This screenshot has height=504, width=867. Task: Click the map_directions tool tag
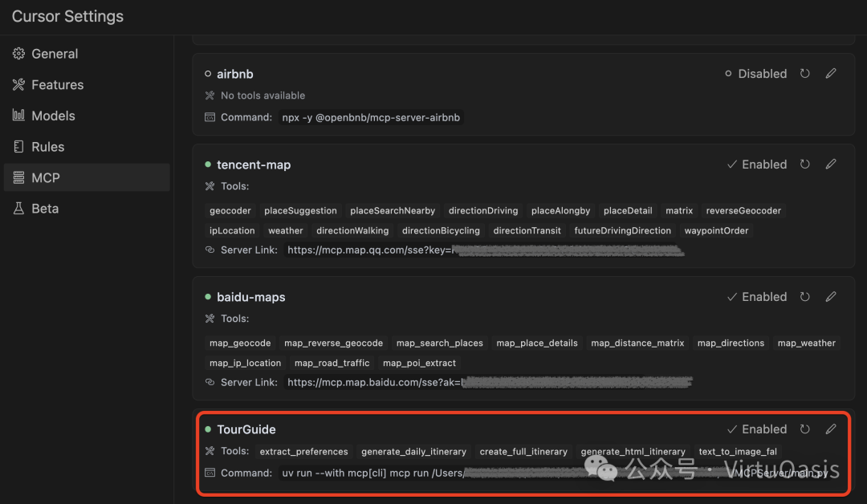point(731,343)
